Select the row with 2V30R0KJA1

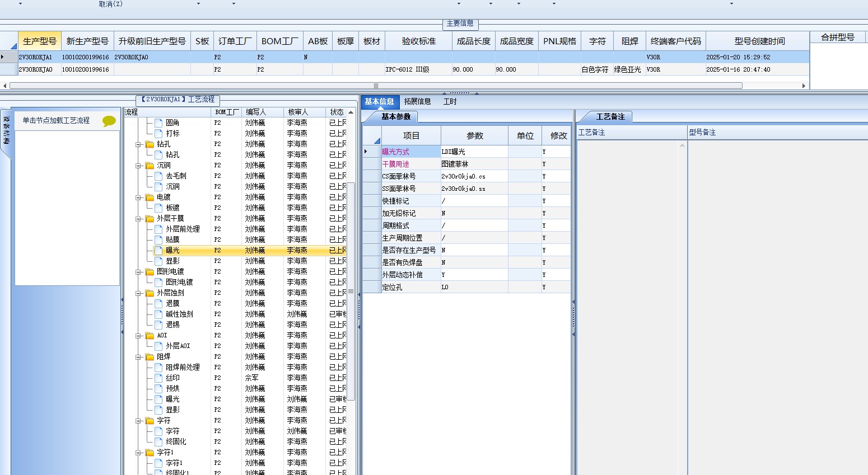click(404, 57)
